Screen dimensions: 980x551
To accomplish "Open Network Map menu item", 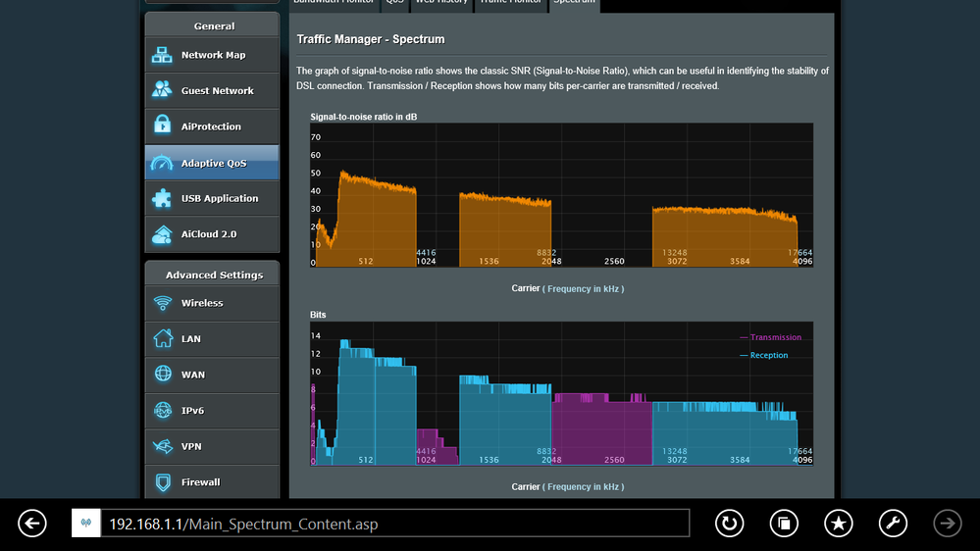I will [x=213, y=55].
